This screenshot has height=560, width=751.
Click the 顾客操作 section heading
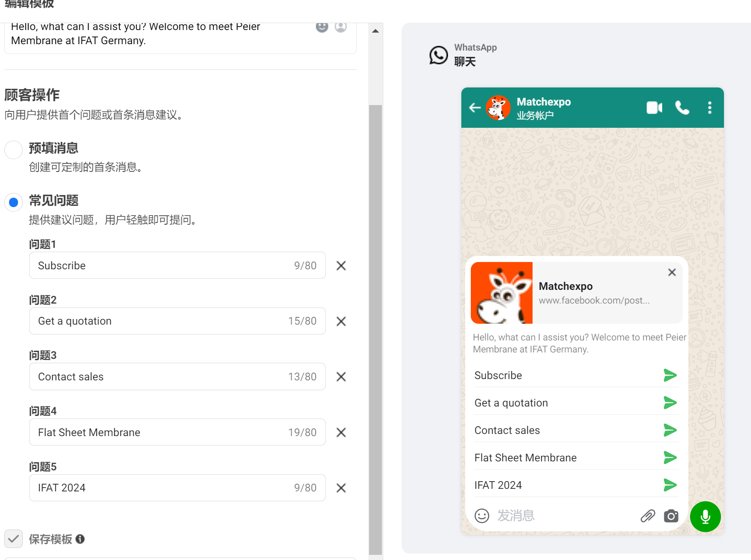pyautogui.click(x=32, y=95)
